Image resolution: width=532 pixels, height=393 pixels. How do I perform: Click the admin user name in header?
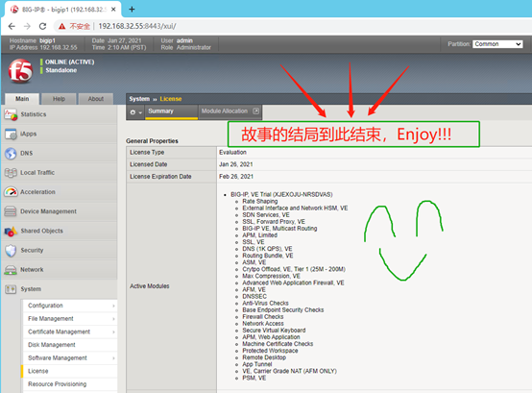coord(184,40)
